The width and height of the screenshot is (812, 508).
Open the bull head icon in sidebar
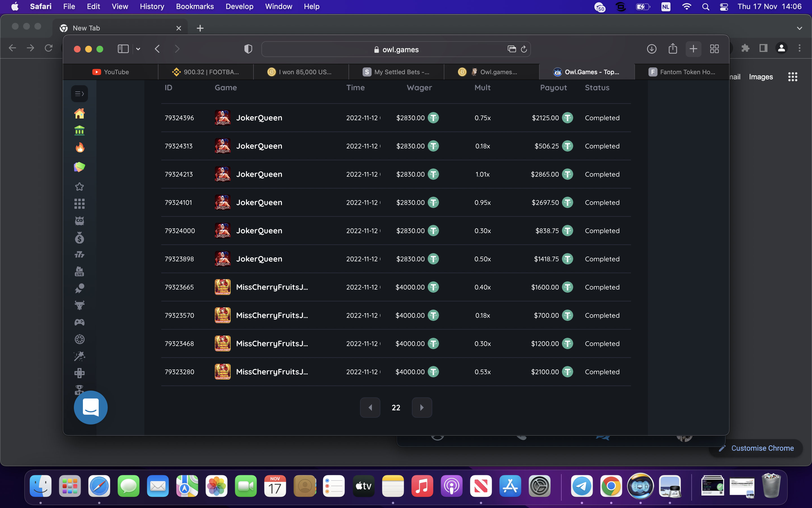point(80,305)
